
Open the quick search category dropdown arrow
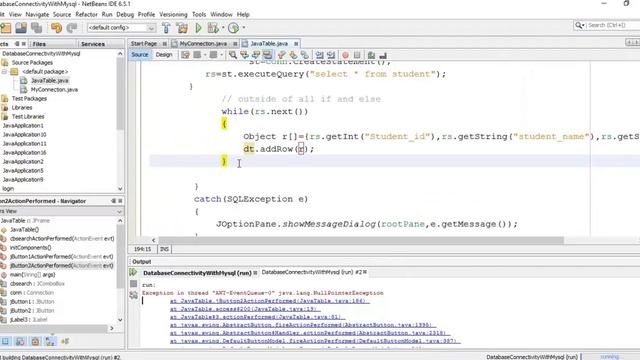coord(584,25)
